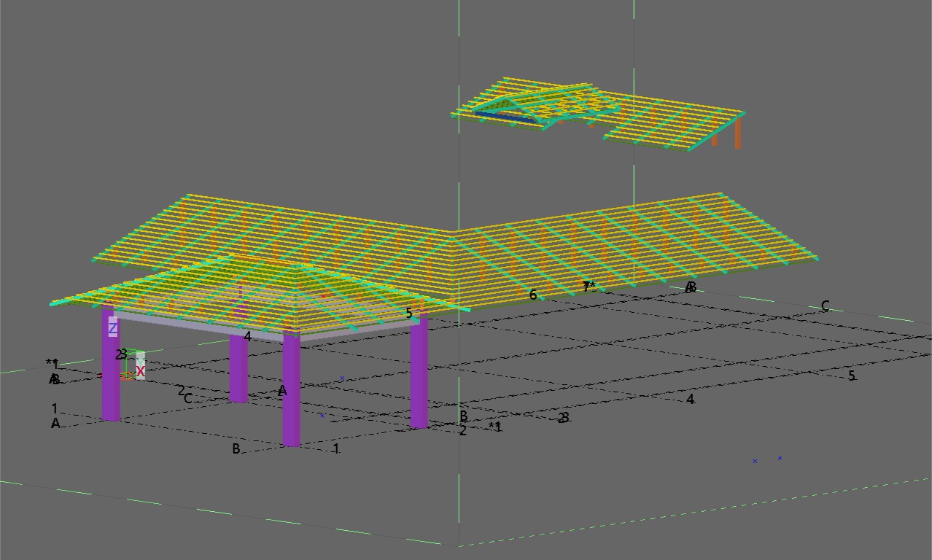Click the 7* grid label
The image size is (932, 560).
[x=589, y=287]
